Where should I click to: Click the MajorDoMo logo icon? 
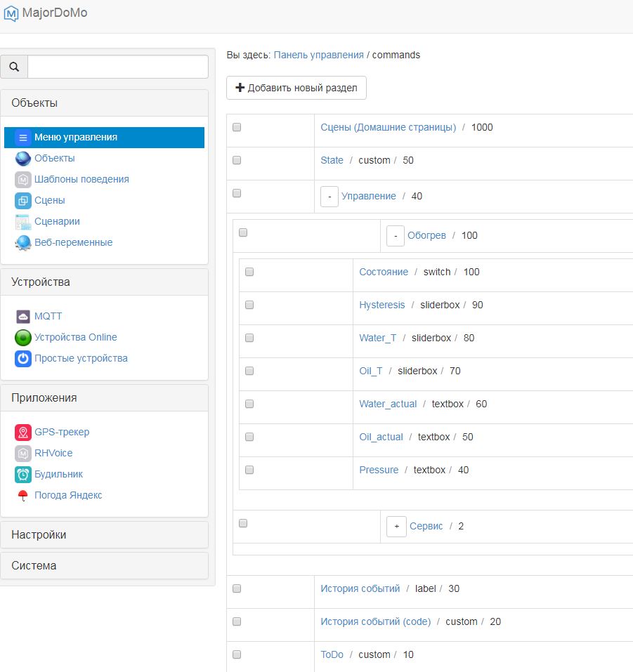pos(11,13)
